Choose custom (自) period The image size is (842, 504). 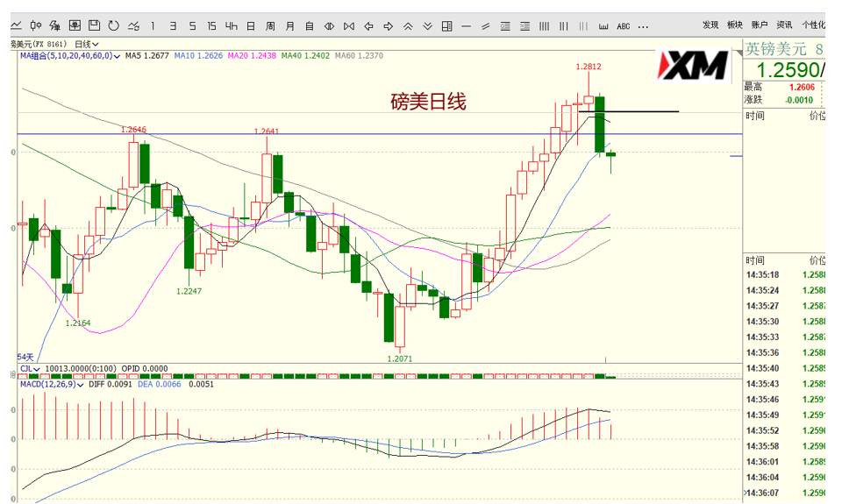310,25
